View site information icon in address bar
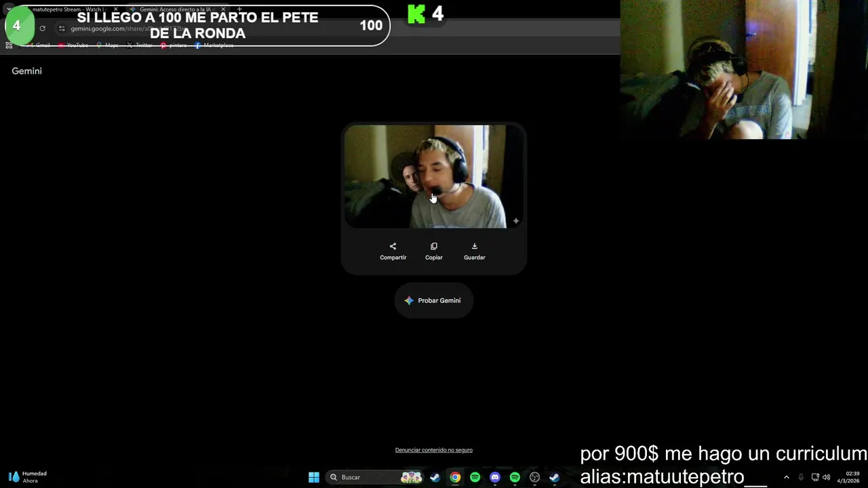868x488 pixels. pyautogui.click(x=62, y=28)
